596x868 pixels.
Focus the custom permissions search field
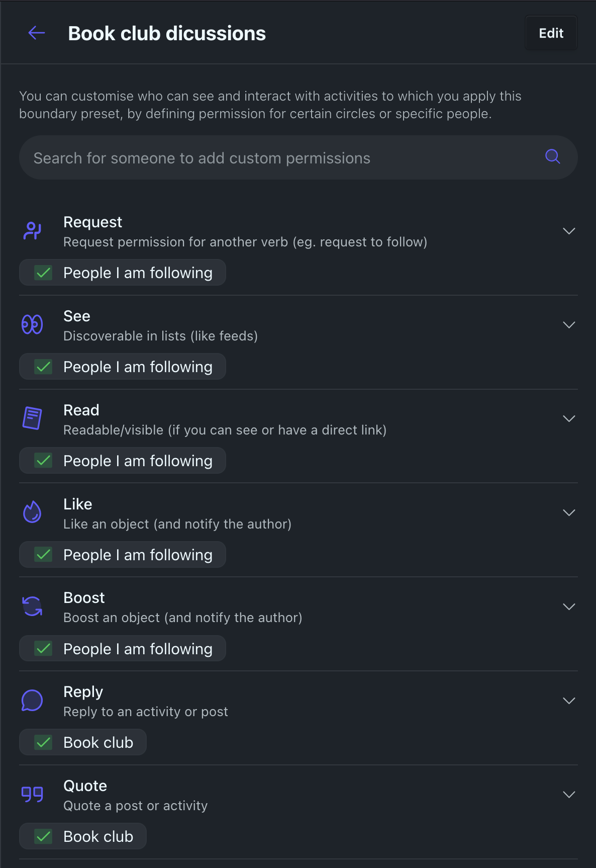click(281, 158)
